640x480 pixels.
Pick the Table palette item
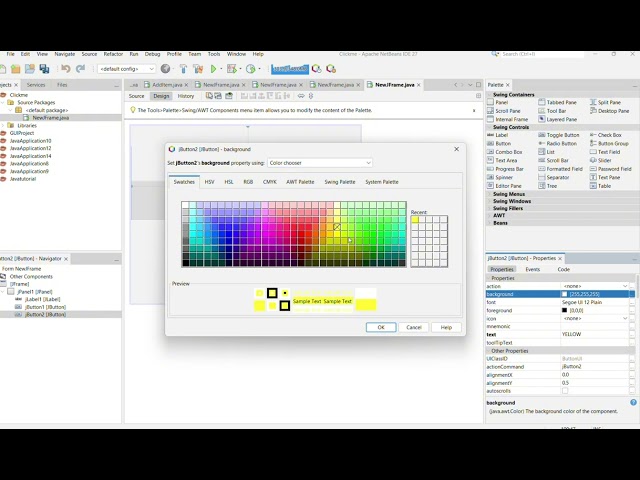pos(600,186)
